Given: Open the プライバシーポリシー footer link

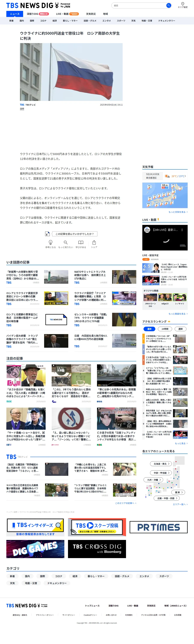Looking at the screenshot, I should tap(45, 615).
